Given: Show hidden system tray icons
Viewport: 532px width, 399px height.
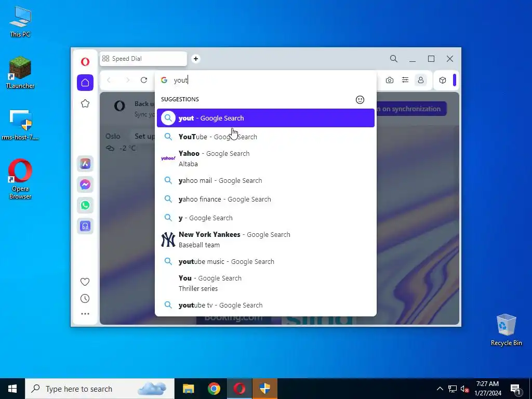Looking at the screenshot, I should point(440,389).
